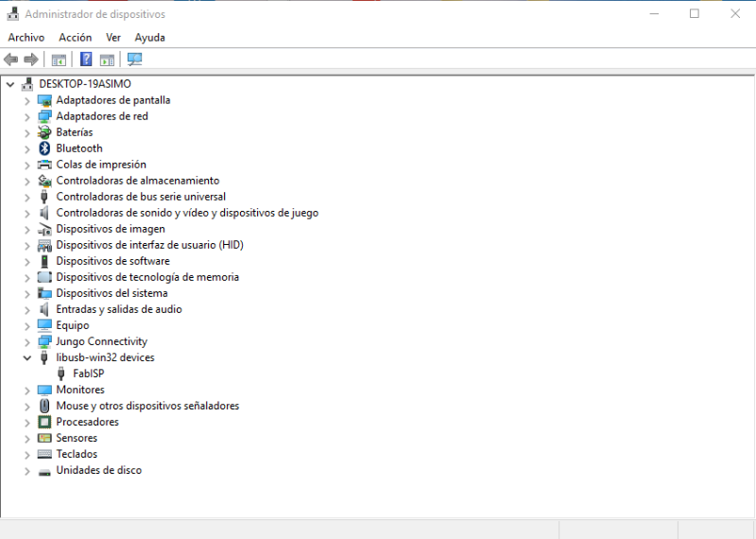Click the Procesadores chip icon
This screenshot has width=756, height=539.
(x=44, y=422)
